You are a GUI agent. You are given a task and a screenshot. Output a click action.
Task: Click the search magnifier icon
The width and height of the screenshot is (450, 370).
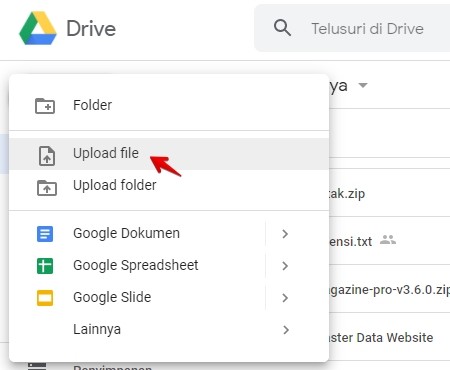click(x=282, y=28)
